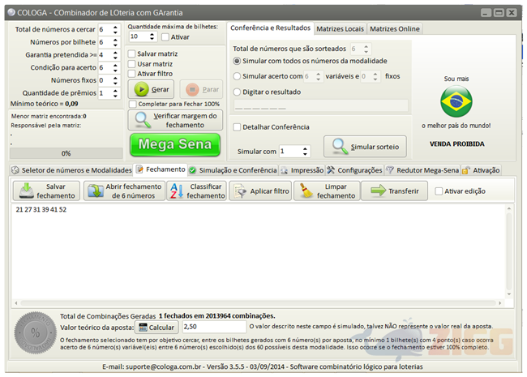Image resolution: width=527 pixels, height=377 pixels.
Task: Choose the Digitar o resultado radio option
Action: click(237, 92)
